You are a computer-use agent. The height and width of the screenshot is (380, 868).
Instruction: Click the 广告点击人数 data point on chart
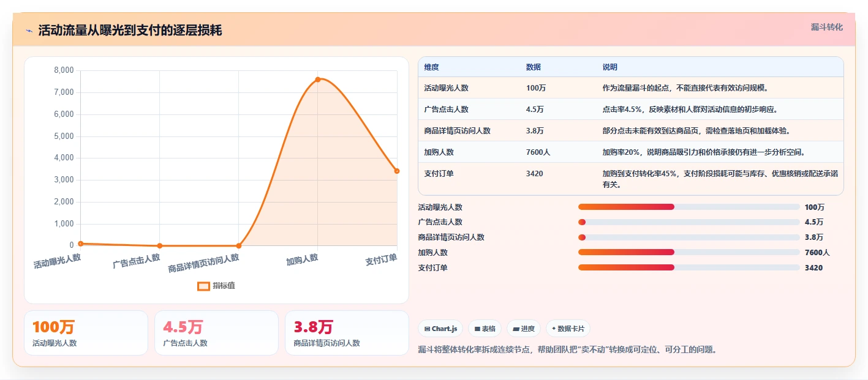pos(159,245)
